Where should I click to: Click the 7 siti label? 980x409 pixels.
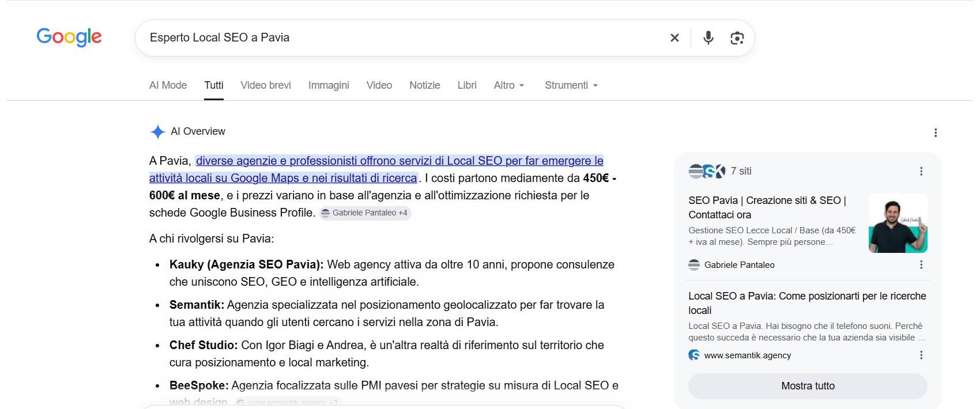pos(741,171)
